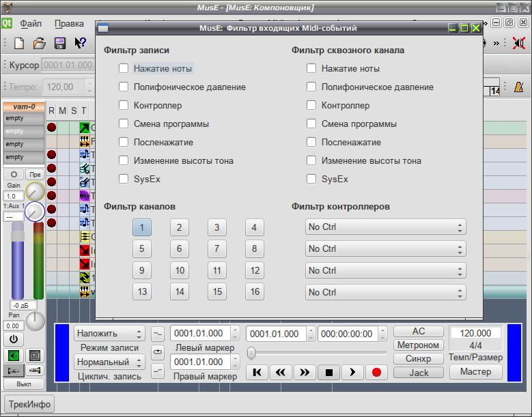Image resolution: width=532 pixels, height=417 pixels.
Task: Toggle the loop icon in transport panel
Action: pos(158,352)
